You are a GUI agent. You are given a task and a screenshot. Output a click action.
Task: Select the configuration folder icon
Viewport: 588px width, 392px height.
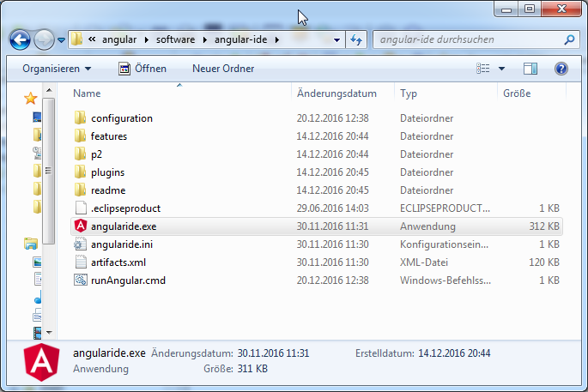pos(80,118)
